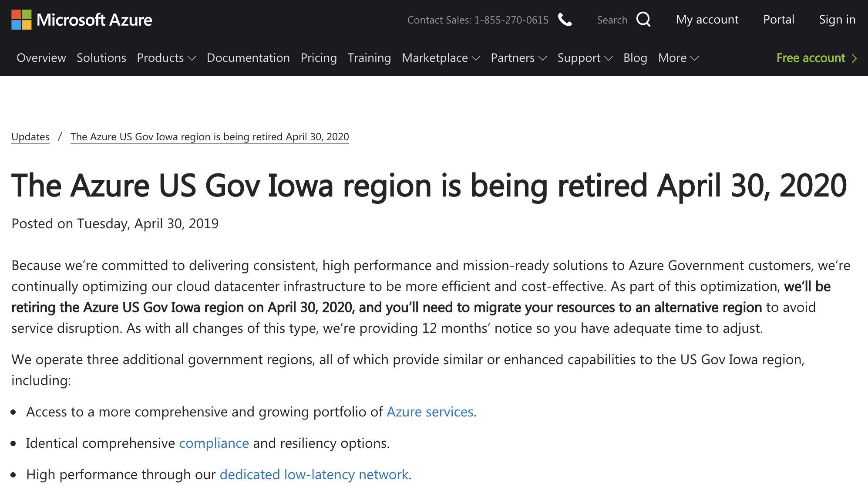Expand the Marketplace dropdown menu
Viewport: 868px width, 494px height.
point(441,58)
